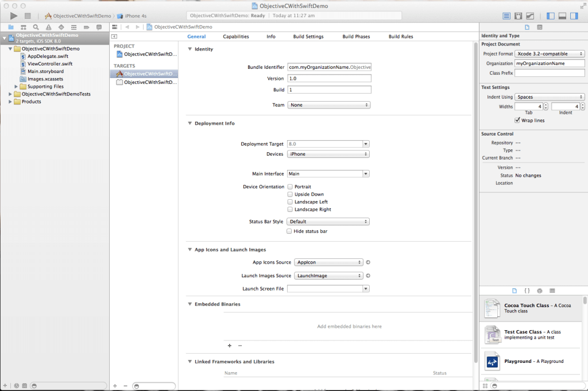
Task: Switch to the Build Rules tab
Action: click(401, 36)
